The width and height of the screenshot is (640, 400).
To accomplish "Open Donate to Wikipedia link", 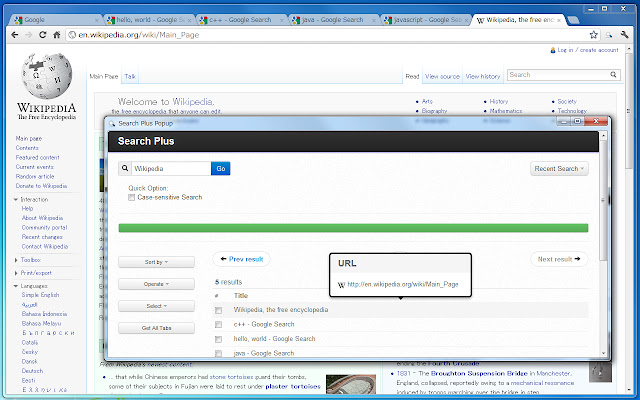I will (x=41, y=186).
